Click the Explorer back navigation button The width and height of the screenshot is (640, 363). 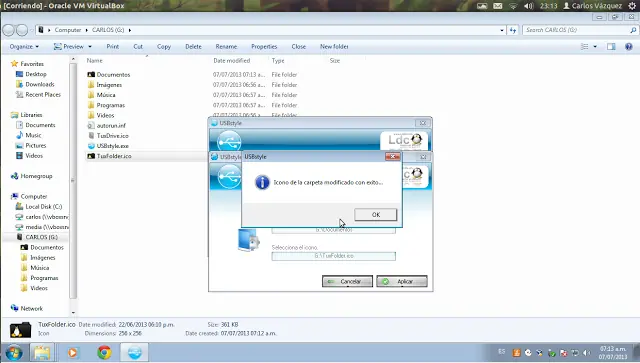click(8, 30)
